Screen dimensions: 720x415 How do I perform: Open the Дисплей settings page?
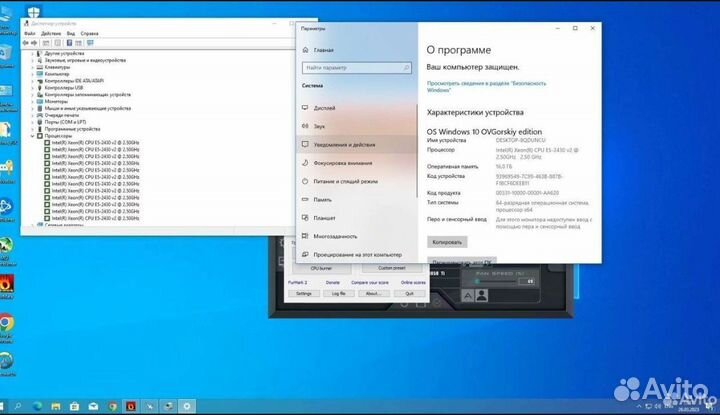325,107
